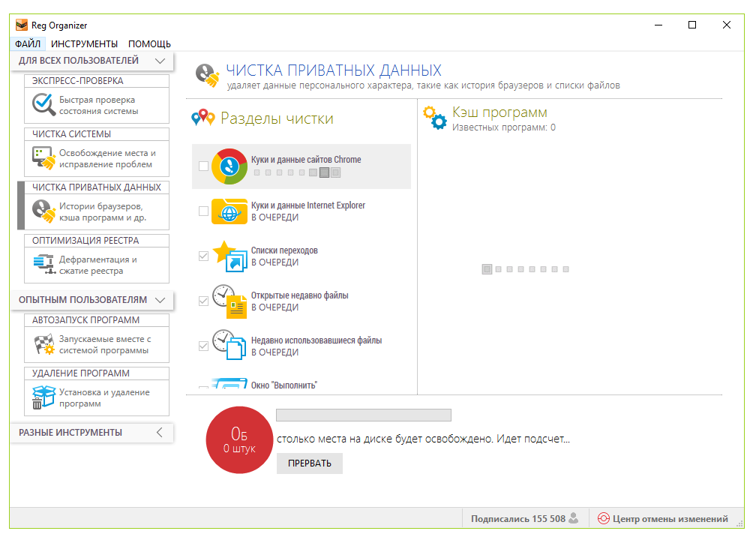Click the recently opened files clock icon
This screenshot has height=540, width=756.
point(230,301)
